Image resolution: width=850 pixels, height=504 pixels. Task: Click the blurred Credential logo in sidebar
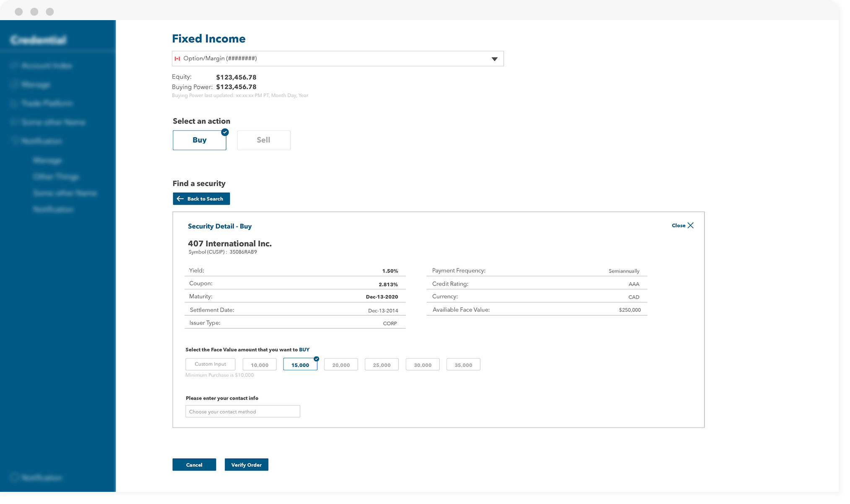coord(39,40)
